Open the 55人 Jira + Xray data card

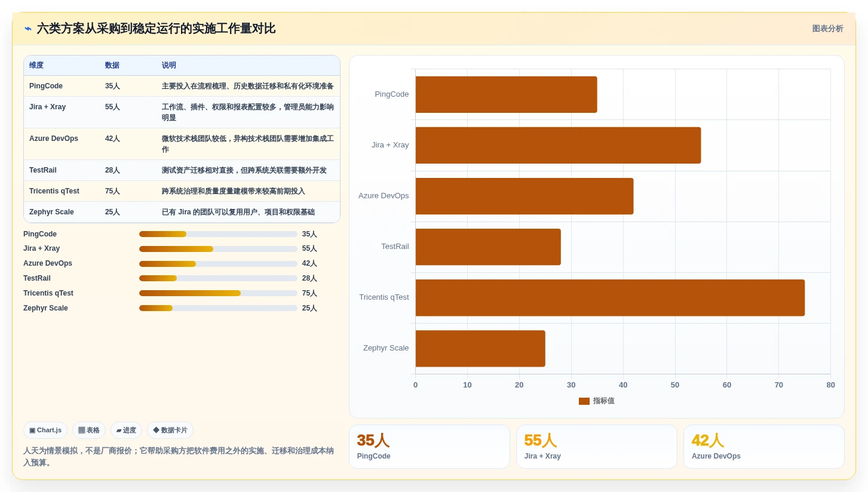coord(597,447)
